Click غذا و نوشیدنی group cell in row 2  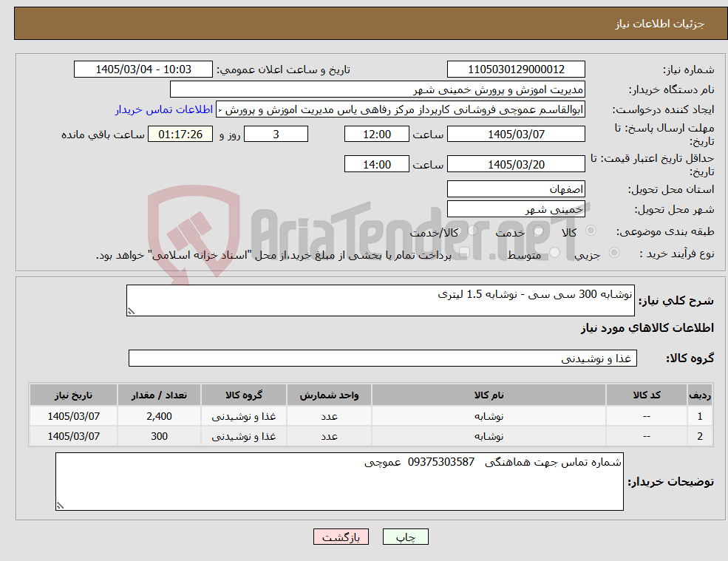pos(243,436)
